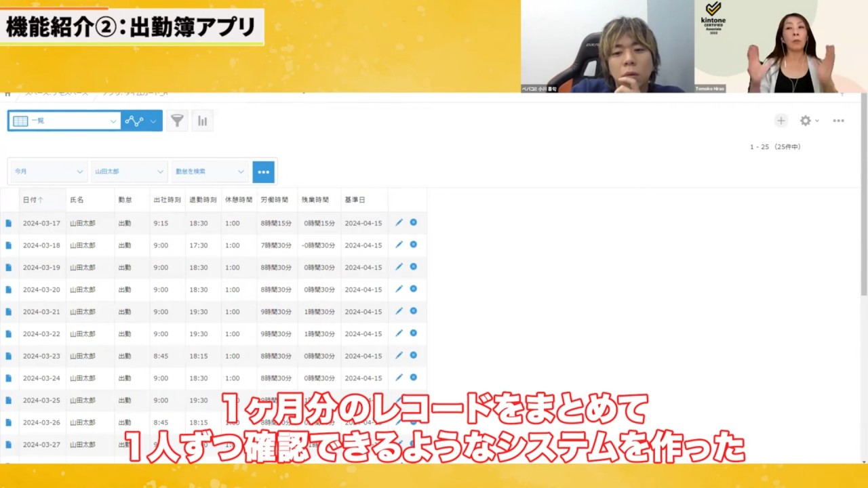Click the blue circle icon on the 2024-03-19 row

pos(413,266)
